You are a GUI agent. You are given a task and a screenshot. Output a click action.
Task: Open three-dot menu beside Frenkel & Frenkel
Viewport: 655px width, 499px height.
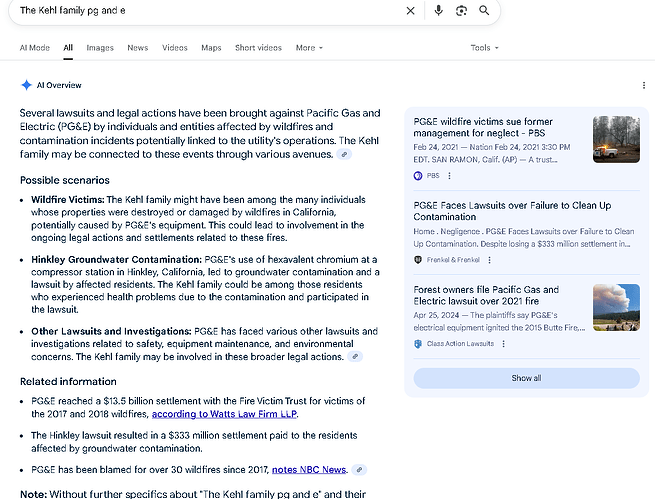(x=490, y=260)
